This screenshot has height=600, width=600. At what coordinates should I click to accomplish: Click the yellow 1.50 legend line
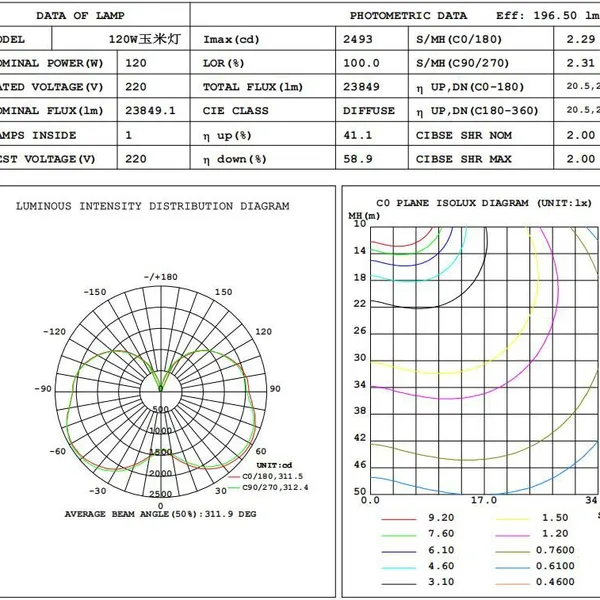[512, 519]
